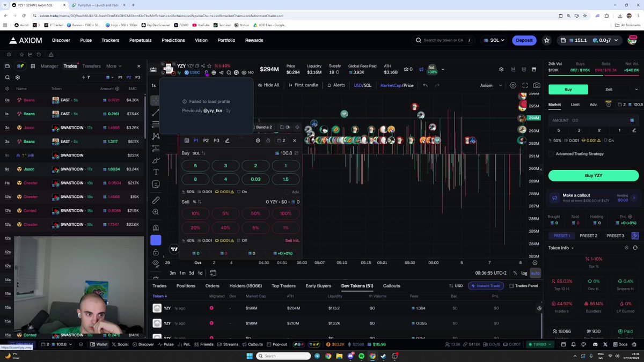The height and width of the screenshot is (362, 644).
Task: Select the 100% sell button
Action: tap(286, 213)
